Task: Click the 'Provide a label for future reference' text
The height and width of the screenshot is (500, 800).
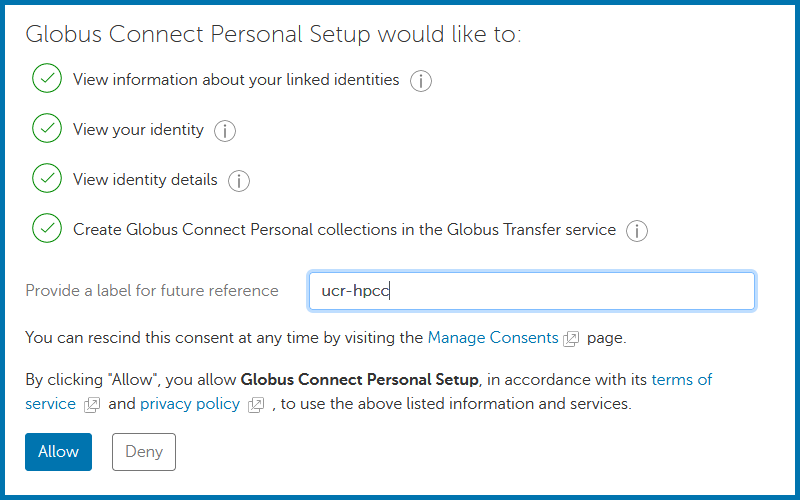Action: [x=152, y=291]
